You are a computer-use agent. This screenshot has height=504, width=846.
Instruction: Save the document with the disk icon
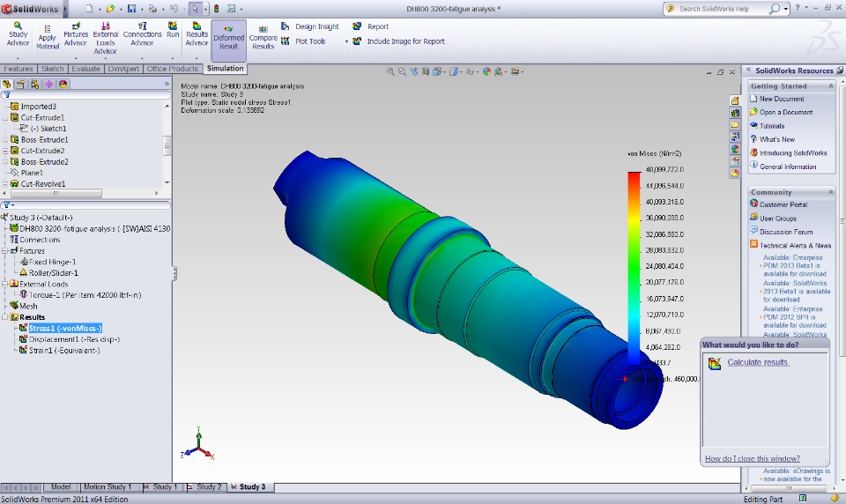pyautogui.click(x=131, y=9)
